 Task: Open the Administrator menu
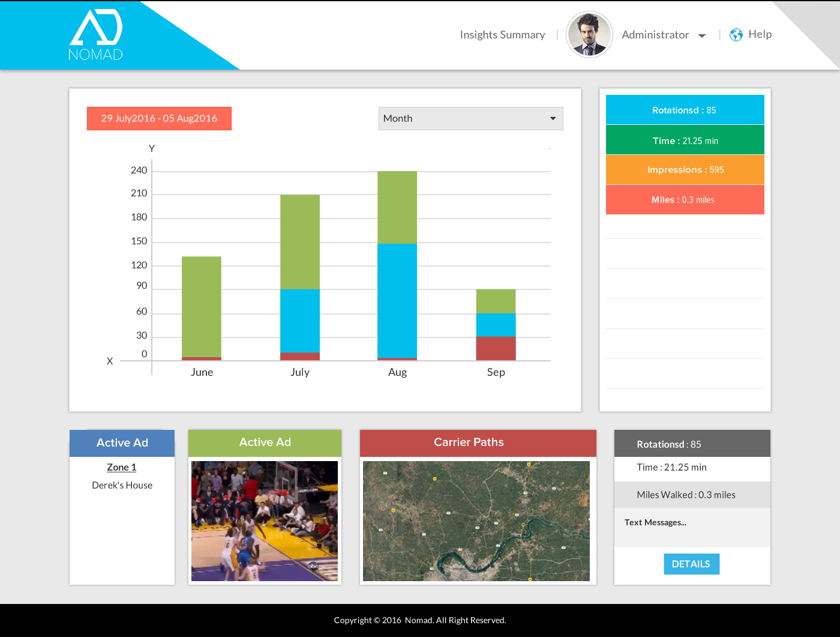pyautogui.click(x=655, y=35)
